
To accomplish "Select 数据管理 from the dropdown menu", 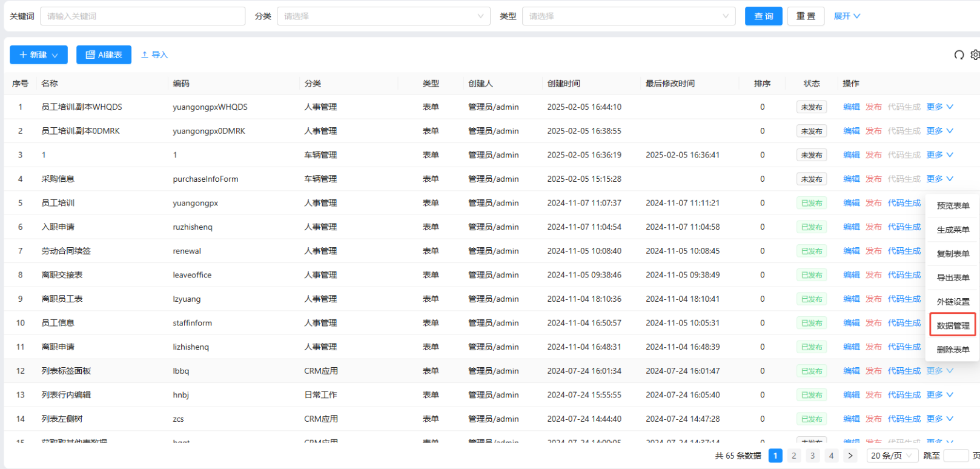I will pyautogui.click(x=953, y=325).
